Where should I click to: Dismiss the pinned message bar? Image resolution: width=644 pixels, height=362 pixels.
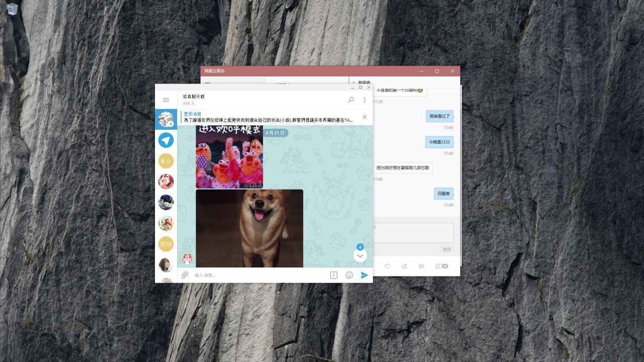click(x=365, y=117)
